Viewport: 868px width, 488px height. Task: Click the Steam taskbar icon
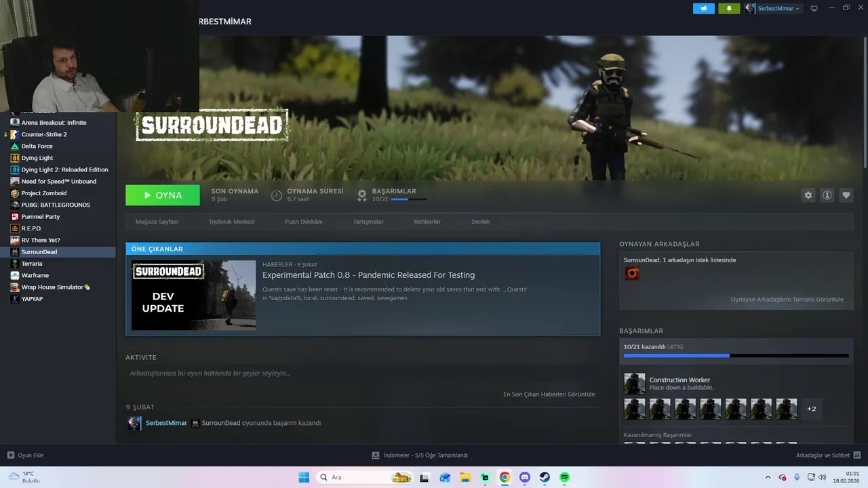(545, 477)
